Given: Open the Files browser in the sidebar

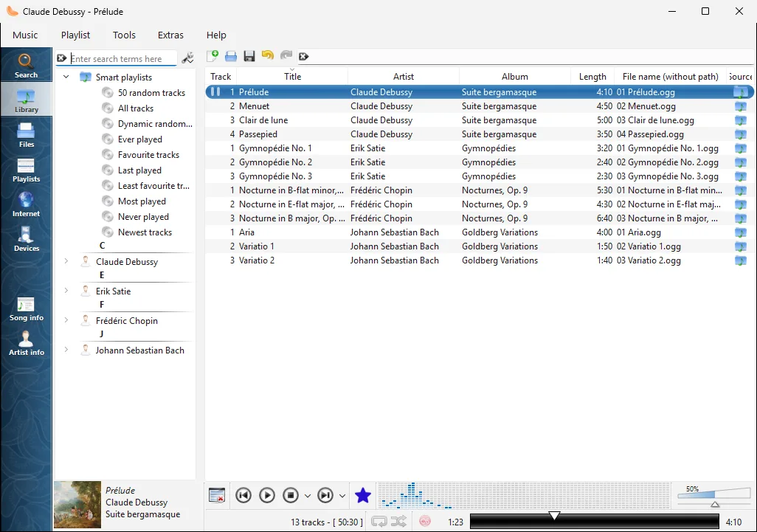Looking at the screenshot, I should (26, 134).
